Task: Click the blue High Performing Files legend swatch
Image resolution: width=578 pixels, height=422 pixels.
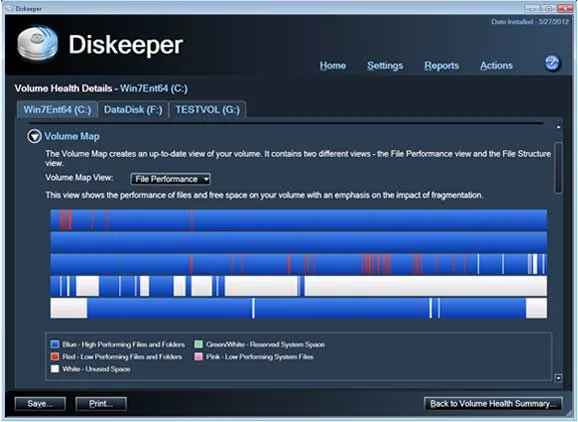Action: pos(55,344)
